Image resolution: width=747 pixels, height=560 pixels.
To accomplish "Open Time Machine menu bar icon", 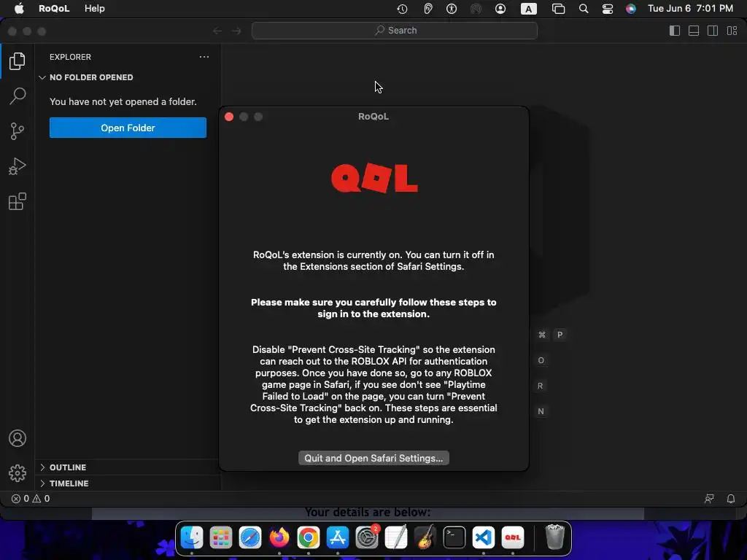I will pos(402,9).
